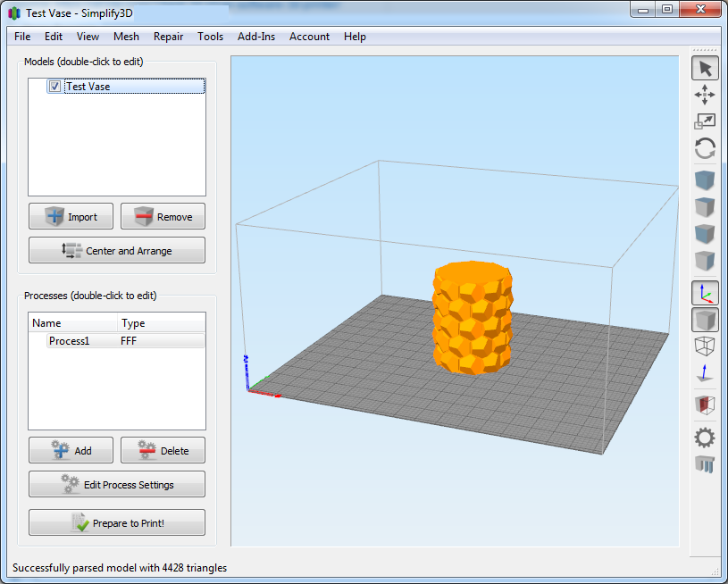Toggle wireframe model rendering
Viewport: 728px width, 584px height.
tap(705, 346)
